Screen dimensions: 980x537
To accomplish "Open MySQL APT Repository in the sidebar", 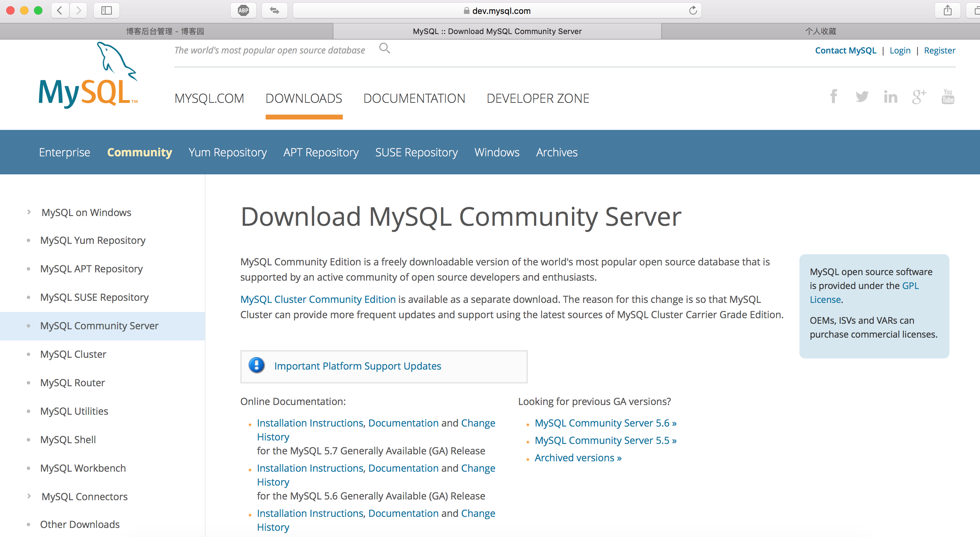I will click(91, 269).
